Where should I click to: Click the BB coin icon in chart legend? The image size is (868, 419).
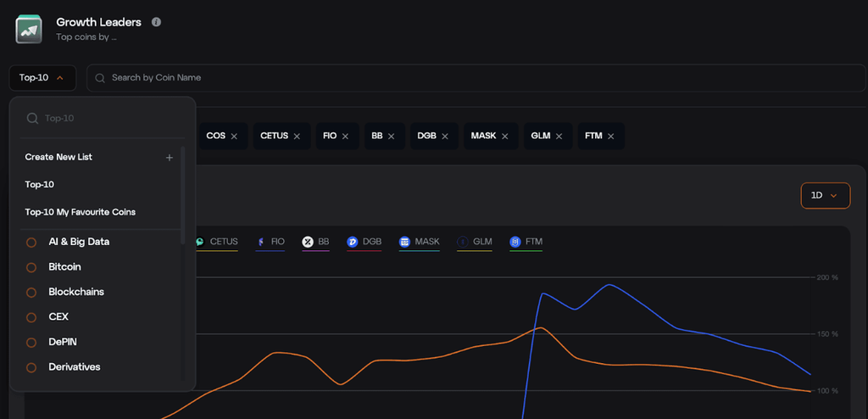(x=308, y=242)
